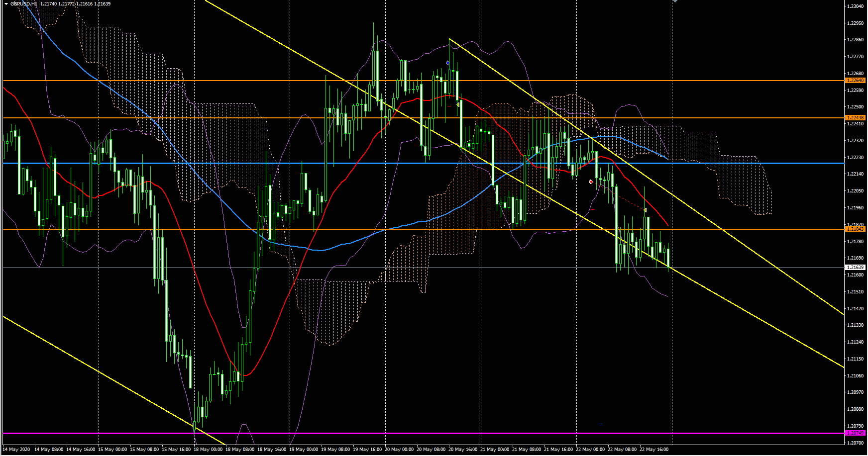
Task: Select the red sell arrow marker near 22 May 00:00
Action: coord(591,182)
